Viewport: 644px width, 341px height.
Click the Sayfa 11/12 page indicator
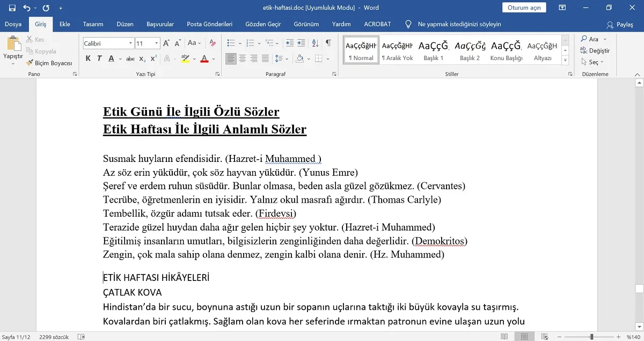point(16,337)
